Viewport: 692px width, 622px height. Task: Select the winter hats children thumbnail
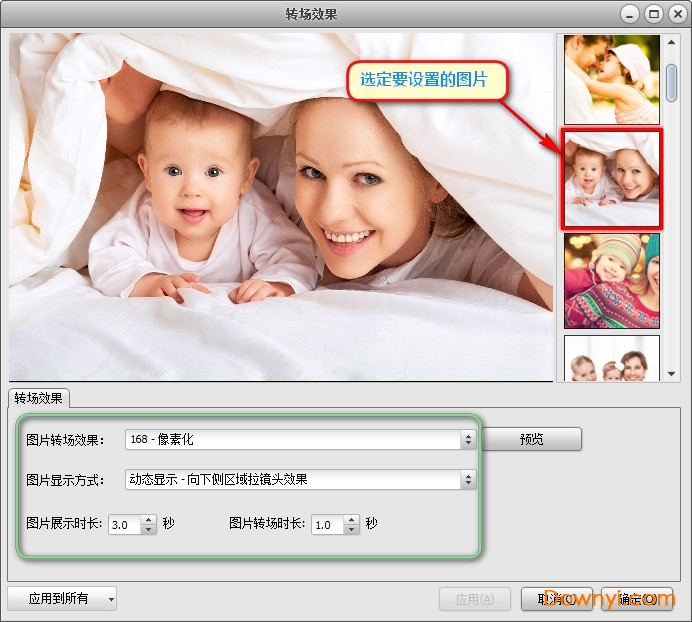click(x=612, y=281)
